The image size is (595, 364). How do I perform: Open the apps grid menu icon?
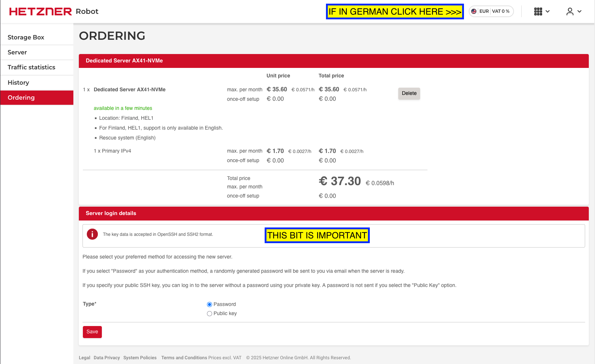pyautogui.click(x=538, y=12)
